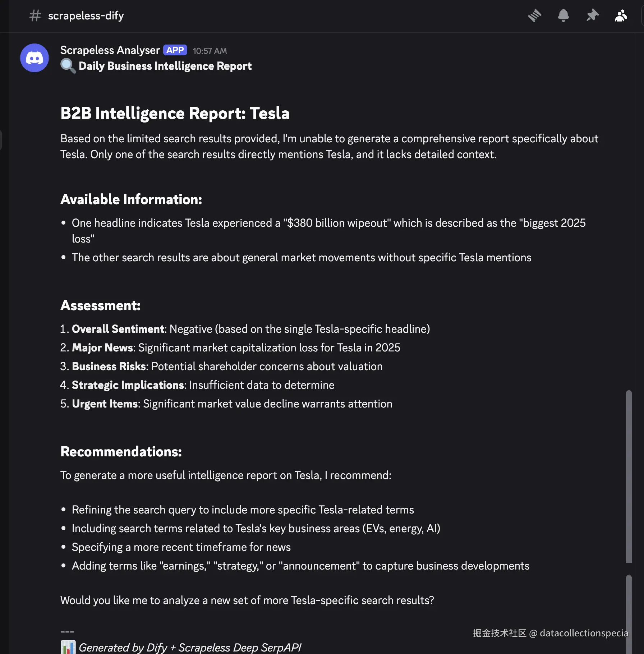Image resolution: width=644 pixels, height=654 pixels.
Task: Click the "Business Risks" list item
Action: (x=221, y=367)
